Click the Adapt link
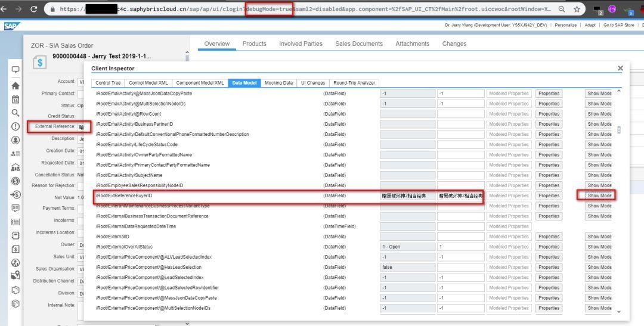 [x=590, y=25]
